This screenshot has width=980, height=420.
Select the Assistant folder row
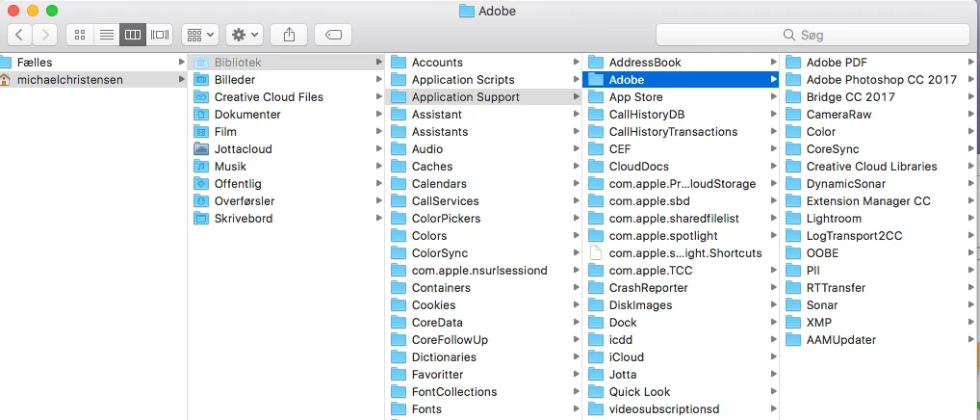click(484, 115)
